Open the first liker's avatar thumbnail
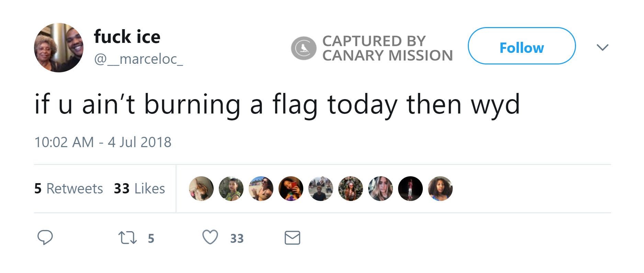Viewport: 644px width, 273px height. pyautogui.click(x=201, y=188)
